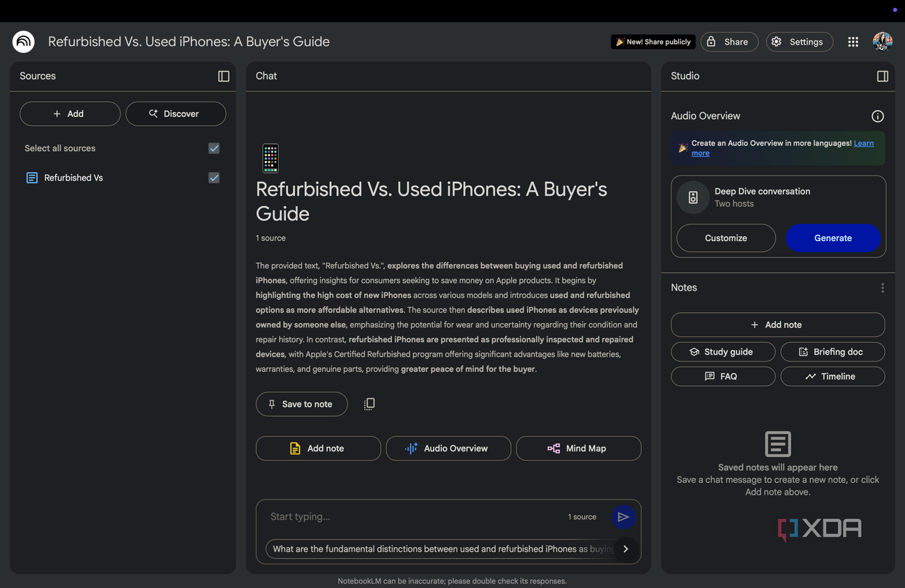The image size is (905, 588).
Task: Uncheck the Refurbished Vs source checkbox
Action: (x=214, y=178)
